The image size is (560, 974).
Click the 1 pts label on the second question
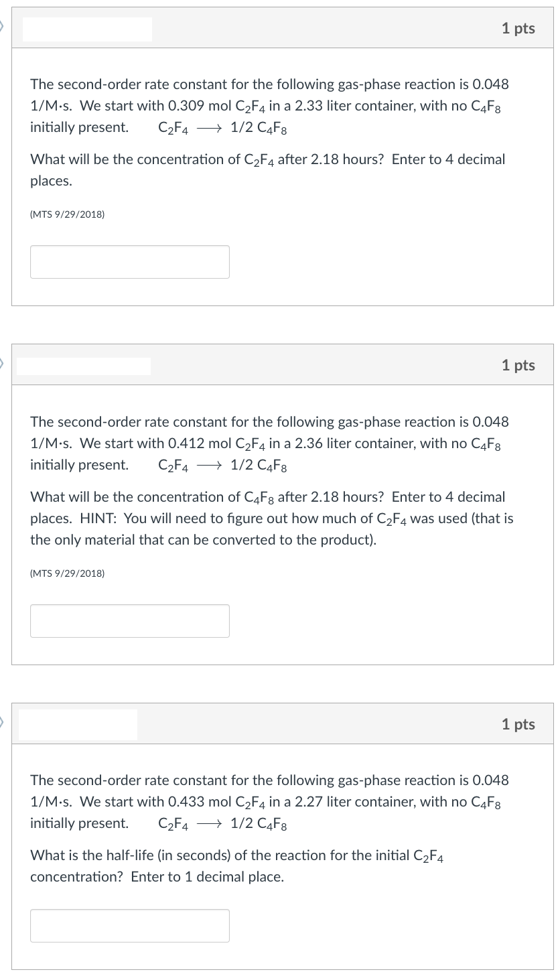518,365
